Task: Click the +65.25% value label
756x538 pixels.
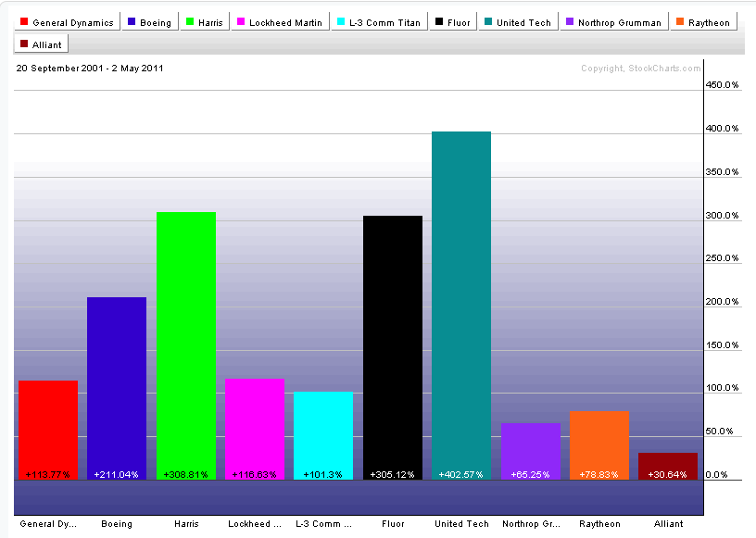Action: [x=530, y=474]
